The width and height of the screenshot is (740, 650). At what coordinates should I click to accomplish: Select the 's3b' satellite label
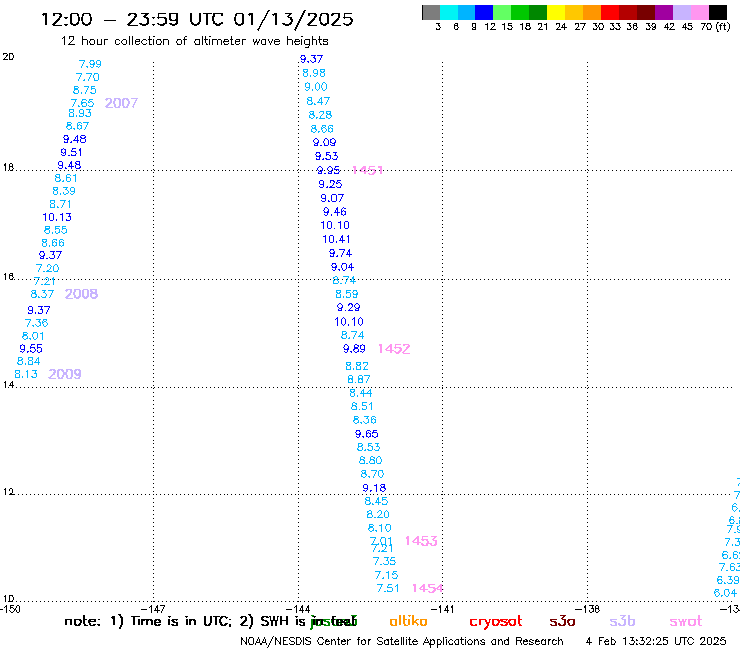coord(622,621)
